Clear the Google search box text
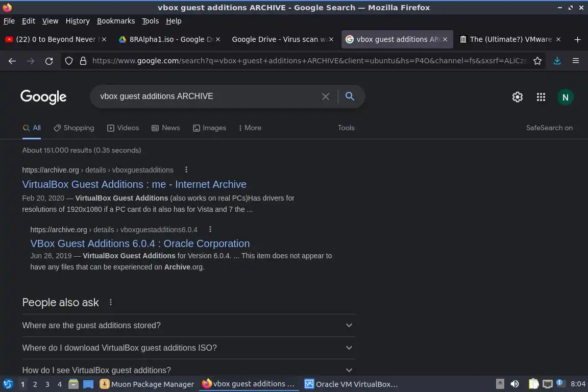Image resolution: width=588 pixels, height=392 pixels. click(x=326, y=96)
